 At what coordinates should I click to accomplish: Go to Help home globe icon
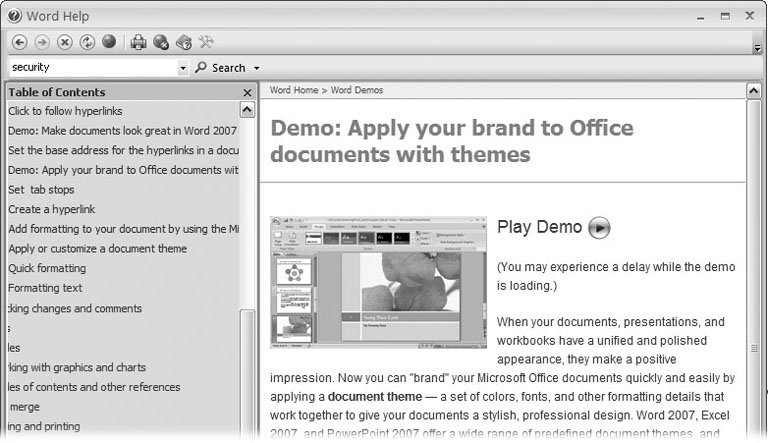click(x=109, y=42)
